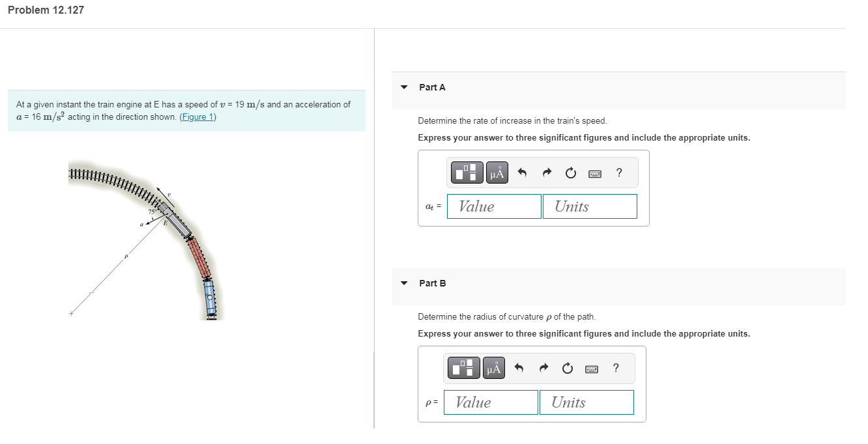This screenshot has width=868, height=444.
Task: Collapse the Part B section
Action: tap(404, 283)
